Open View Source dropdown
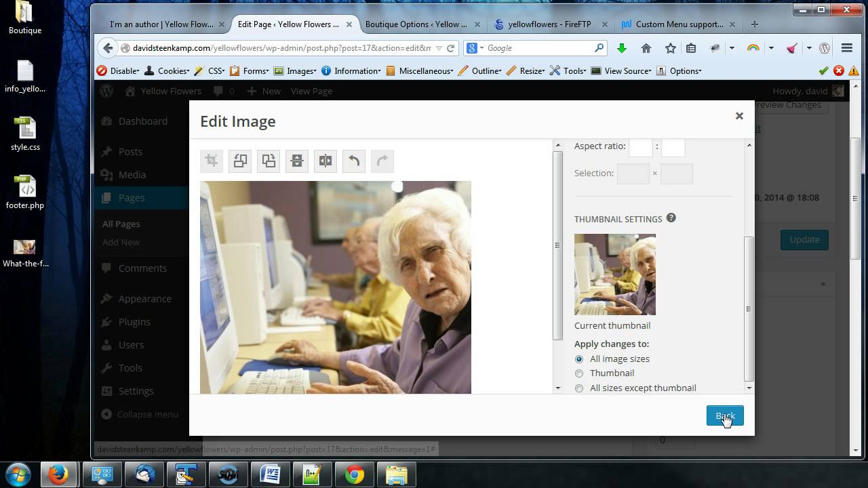The image size is (868, 488). 621,70
